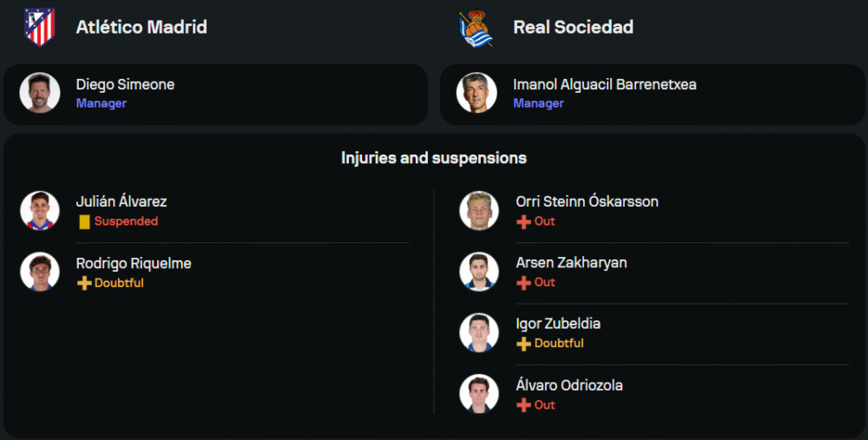The image size is (868, 440).
Task: Open the Álvaro Odriozola player name
Action: 569,385
